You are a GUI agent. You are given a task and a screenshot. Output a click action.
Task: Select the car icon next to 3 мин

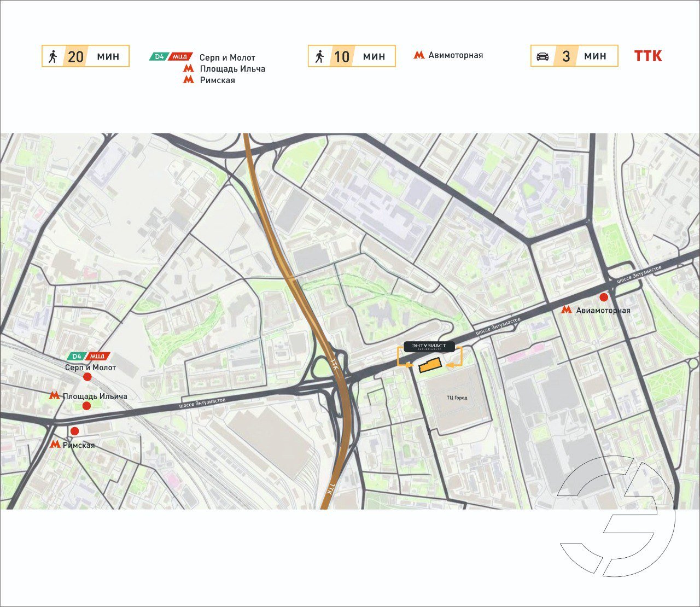[542, 56]
